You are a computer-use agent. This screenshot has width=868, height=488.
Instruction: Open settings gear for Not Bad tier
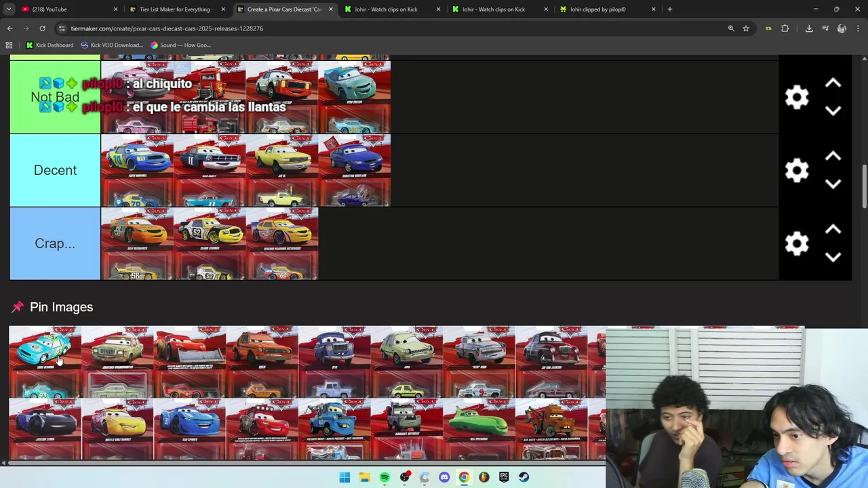point(797,97)
